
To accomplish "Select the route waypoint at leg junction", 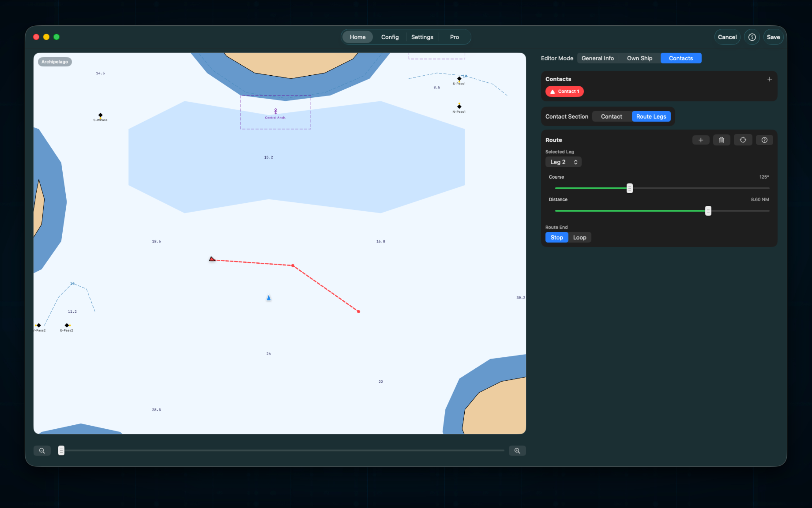I will (x=293, y=265).
